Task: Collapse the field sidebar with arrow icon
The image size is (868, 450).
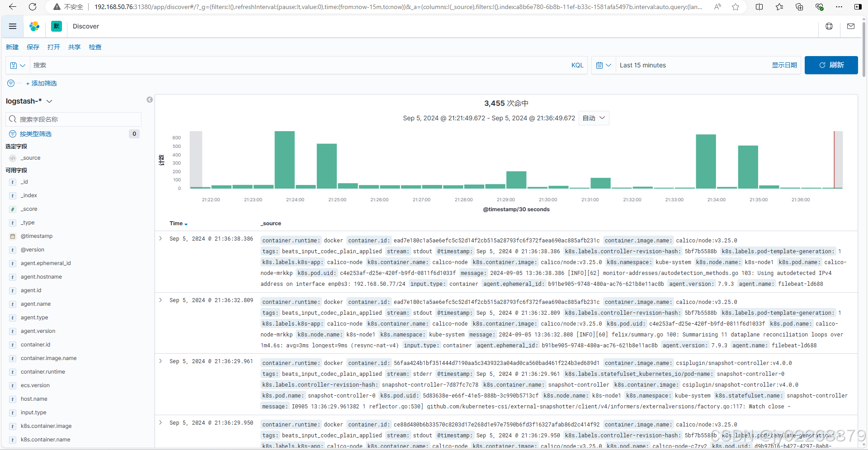Action: (x=150, y=100)
